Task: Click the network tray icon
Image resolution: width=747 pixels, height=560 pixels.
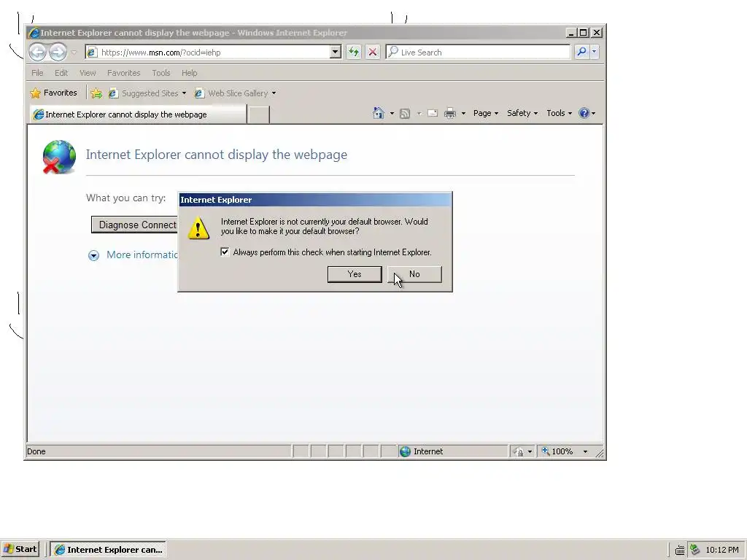Action: (x=694, y=550)
